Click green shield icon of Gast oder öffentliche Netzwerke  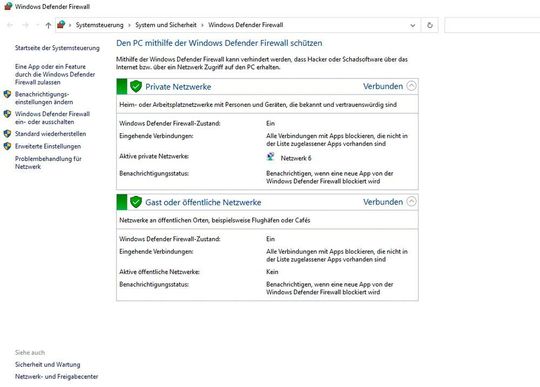(136, 202)
